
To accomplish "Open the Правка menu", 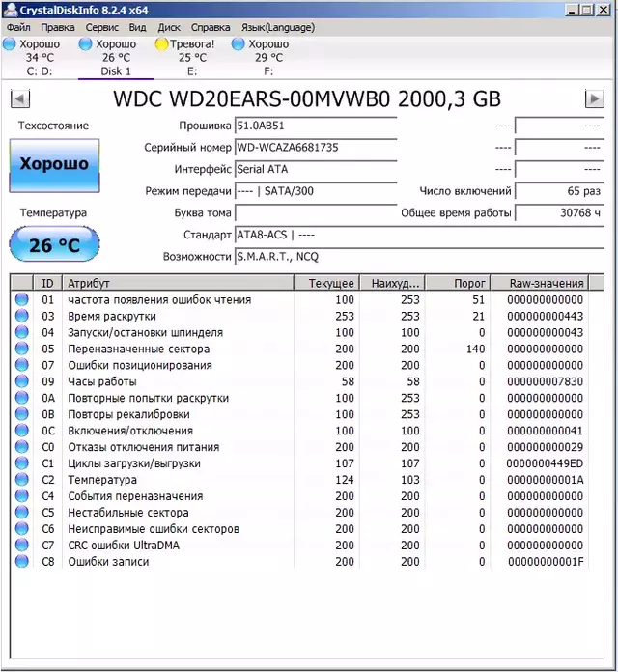I will (x=58, y=27).
